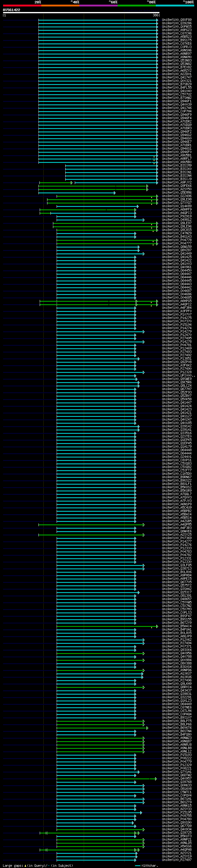This screenshot has height=868, width=197.
Task: Click hit label UniRef100_Q53N83
Action: tap(177, 60)
